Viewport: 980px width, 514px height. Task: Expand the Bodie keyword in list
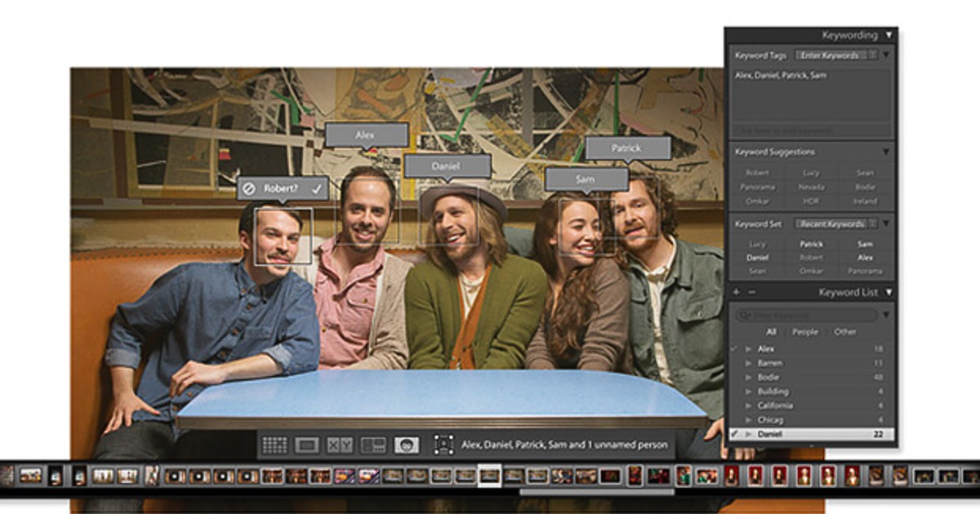click(x=749, y=378)
